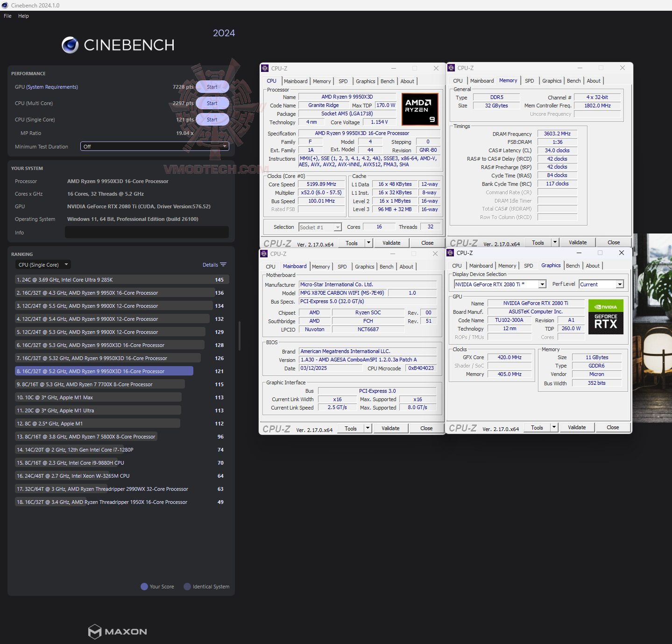672x644 pixels.
Task: Start the CPU (Single Core) benchmark
Action: [212, 120]
